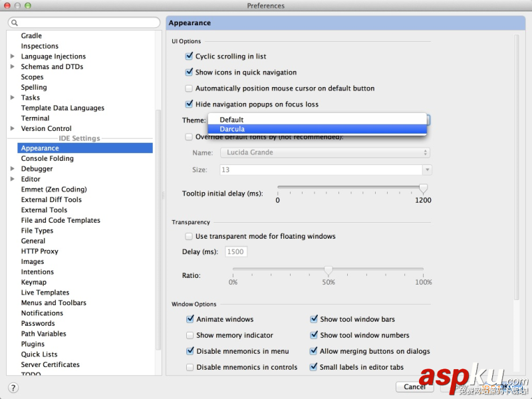The height and width of the screenshot is (399, 532).
Task: Select External Tools item
Action: point(44,210)
